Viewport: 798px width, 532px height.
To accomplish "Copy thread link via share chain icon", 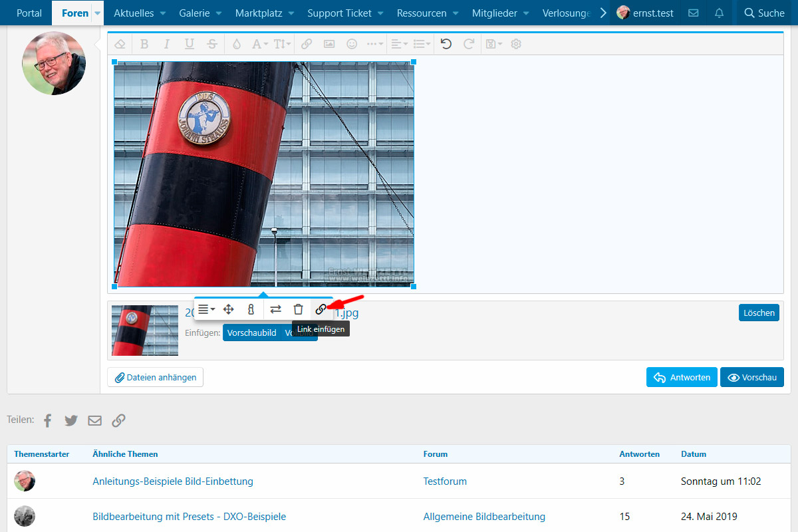I will pyautogui.click(x=118, y=420).
